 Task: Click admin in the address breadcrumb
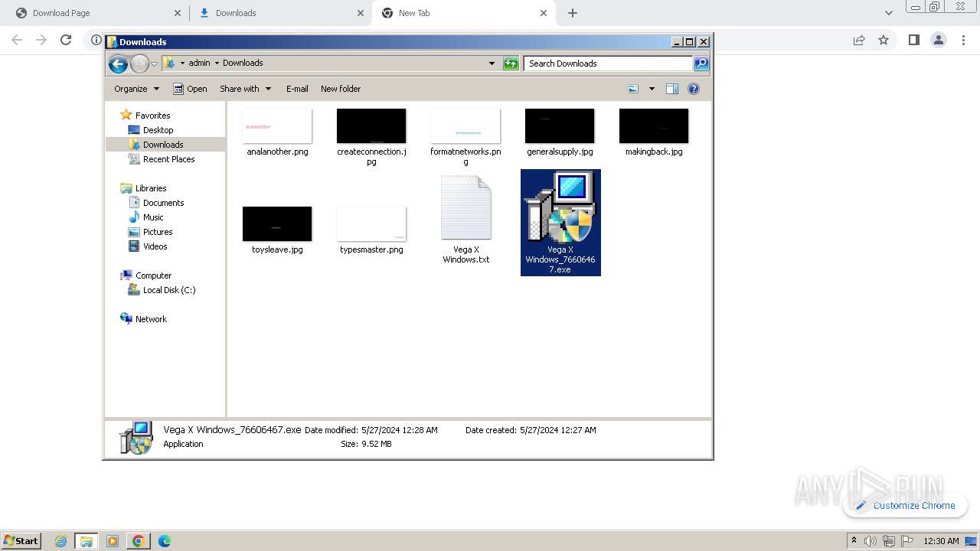point(199,64)
